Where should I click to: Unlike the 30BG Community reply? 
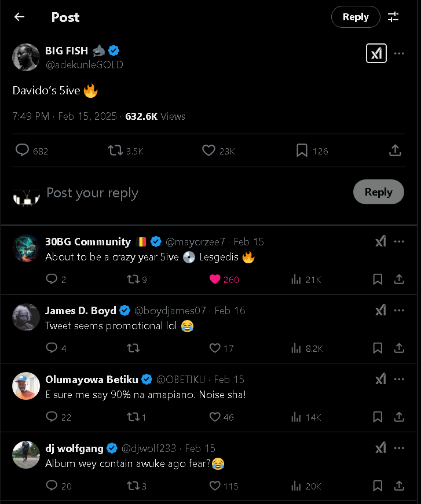(x=215, y=279)
